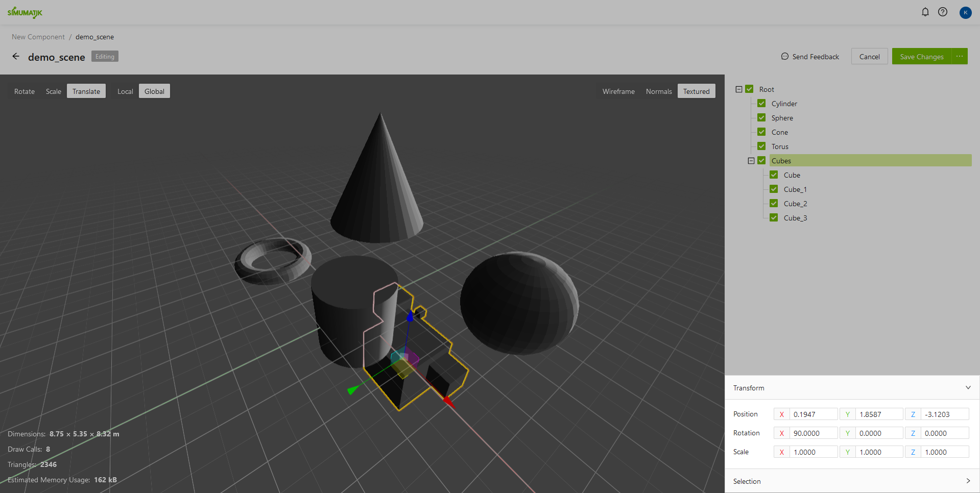This screenshot has height=493, width=980.
Task: Click the red X-axis gizmo arrow
Action: point(448,402)
